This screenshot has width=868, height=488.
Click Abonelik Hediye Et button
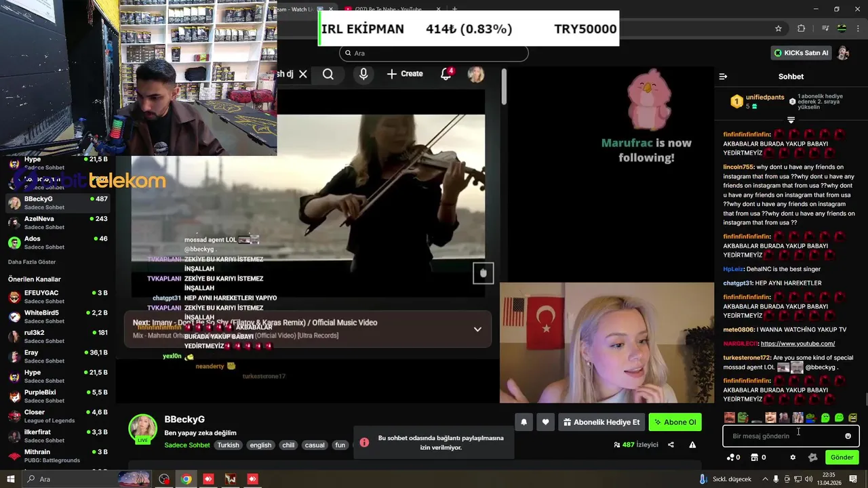pyautogui.click(x=601, y=422)
